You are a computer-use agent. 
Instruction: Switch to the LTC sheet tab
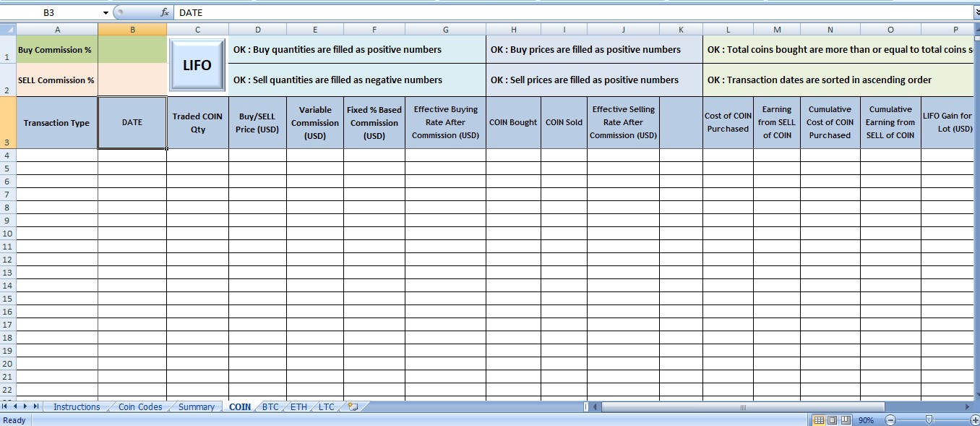pos(327,407)
